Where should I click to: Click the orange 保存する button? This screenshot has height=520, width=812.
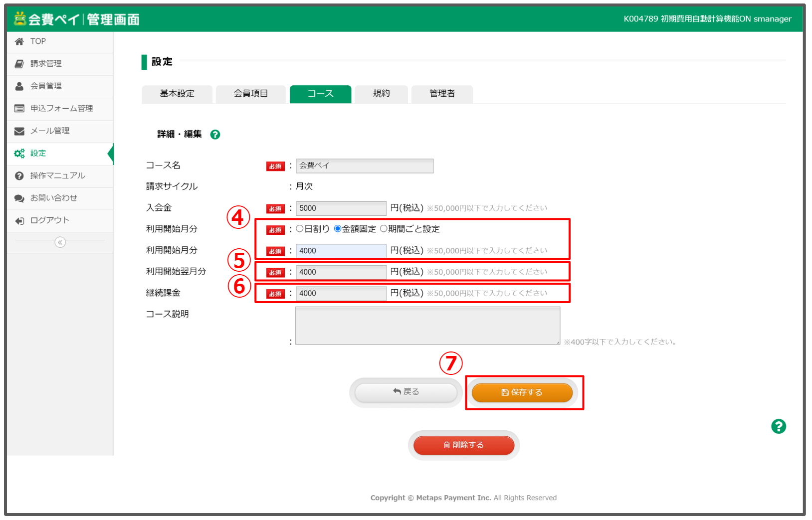tap(522, 392)
